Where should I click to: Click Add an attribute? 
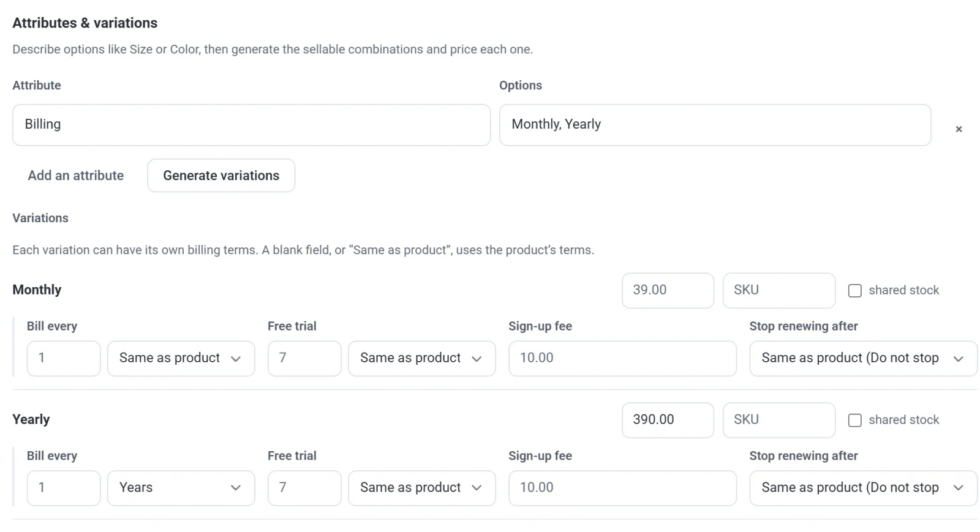tap(76, 176)
